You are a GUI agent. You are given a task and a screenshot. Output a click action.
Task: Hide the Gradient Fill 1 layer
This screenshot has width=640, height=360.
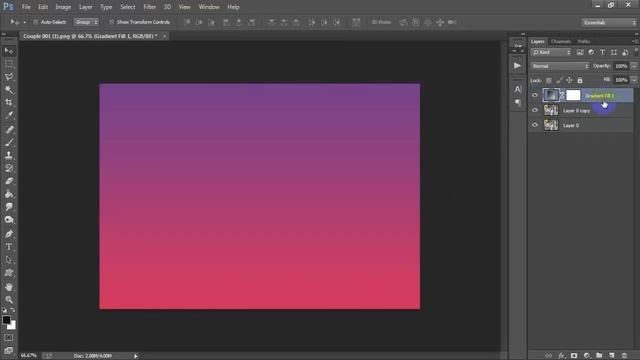[535, 95]
